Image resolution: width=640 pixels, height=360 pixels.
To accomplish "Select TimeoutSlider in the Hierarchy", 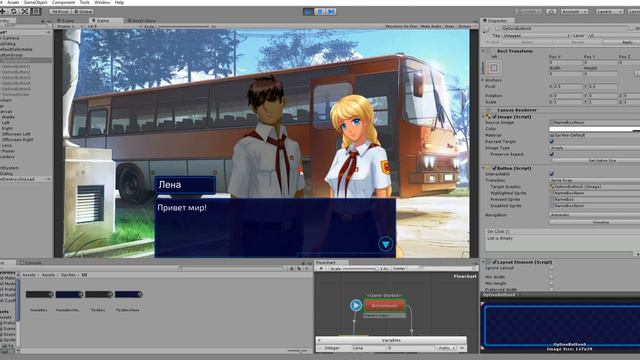I will click(16, 94).
